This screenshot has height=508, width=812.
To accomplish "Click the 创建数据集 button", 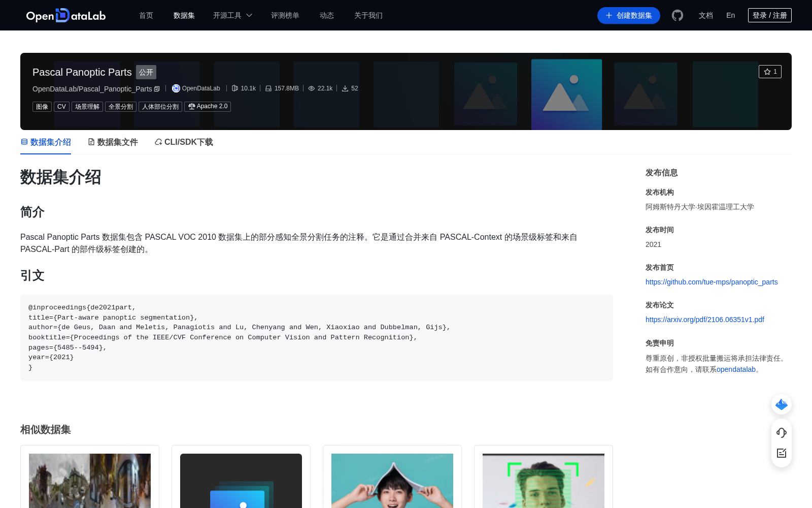I will [629, 15].
